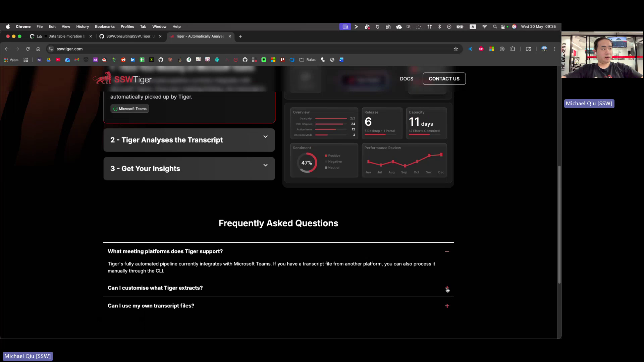Open the phone bookmark icon
Screen dimensions: 644x362
tap(323, 60)
